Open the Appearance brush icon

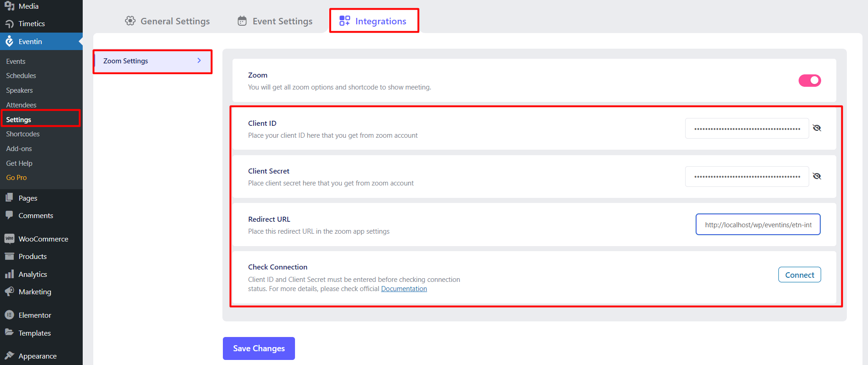point(9,355)
